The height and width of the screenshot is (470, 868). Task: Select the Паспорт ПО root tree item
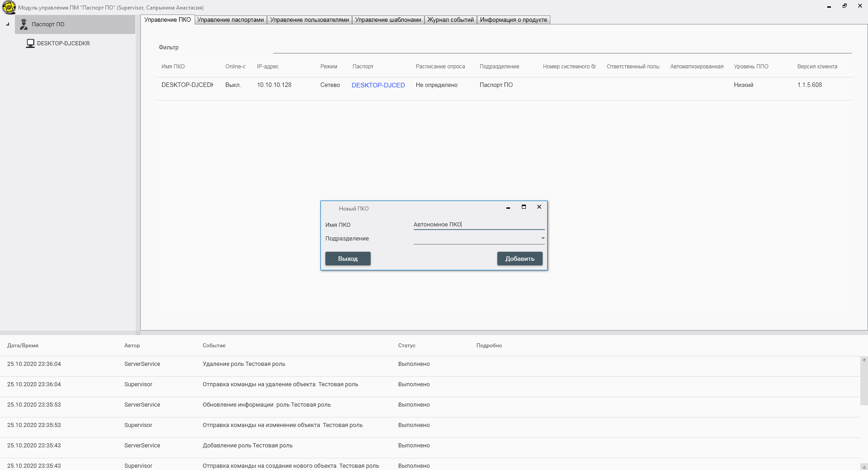click(x=75, y=24)
